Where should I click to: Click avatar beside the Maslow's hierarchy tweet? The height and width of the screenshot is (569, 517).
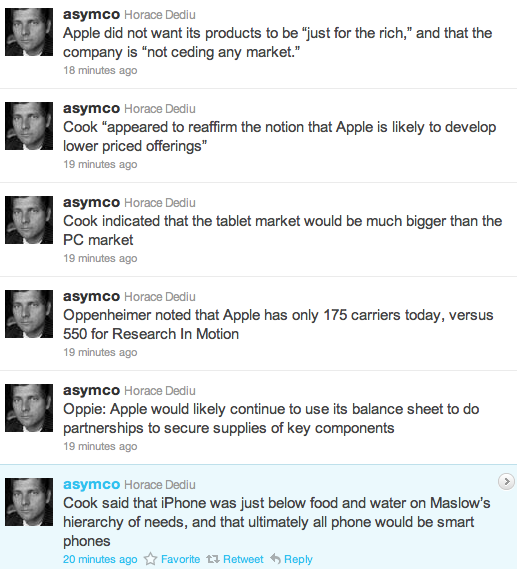29,502
